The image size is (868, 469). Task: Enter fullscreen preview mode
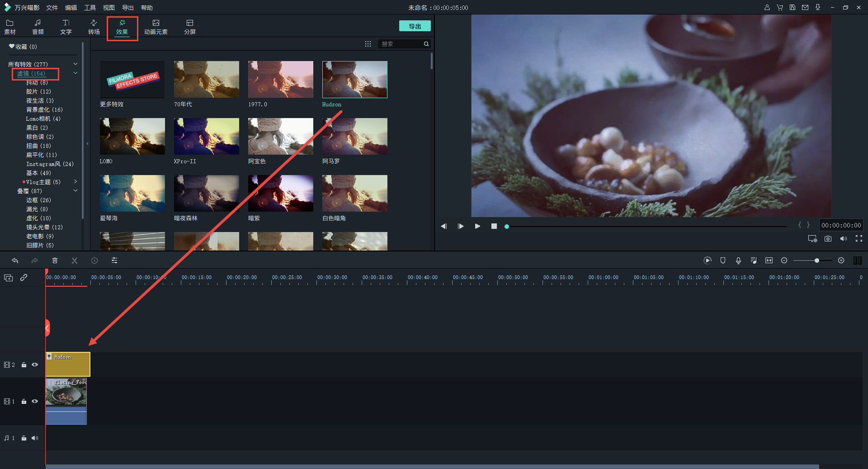tap(859, 239)
